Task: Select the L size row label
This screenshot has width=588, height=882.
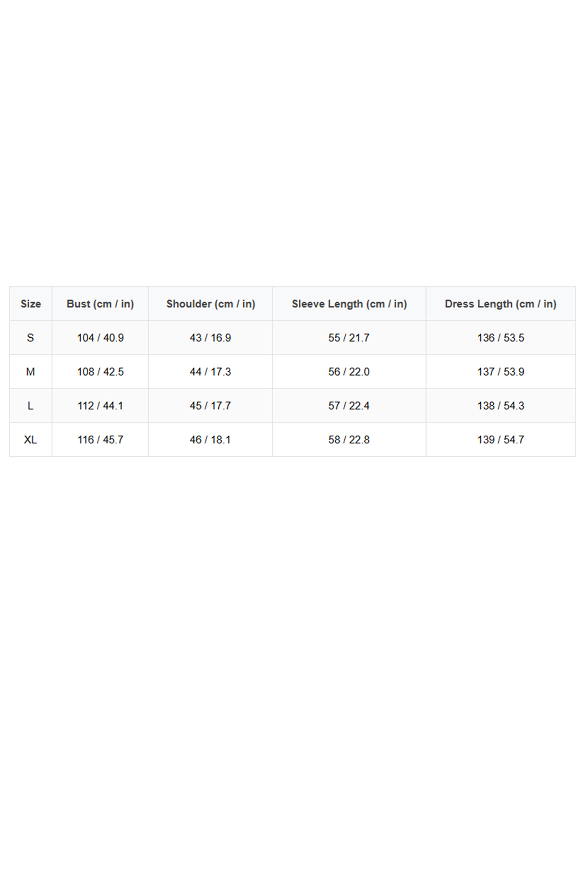Action: (x=30, y=406)
